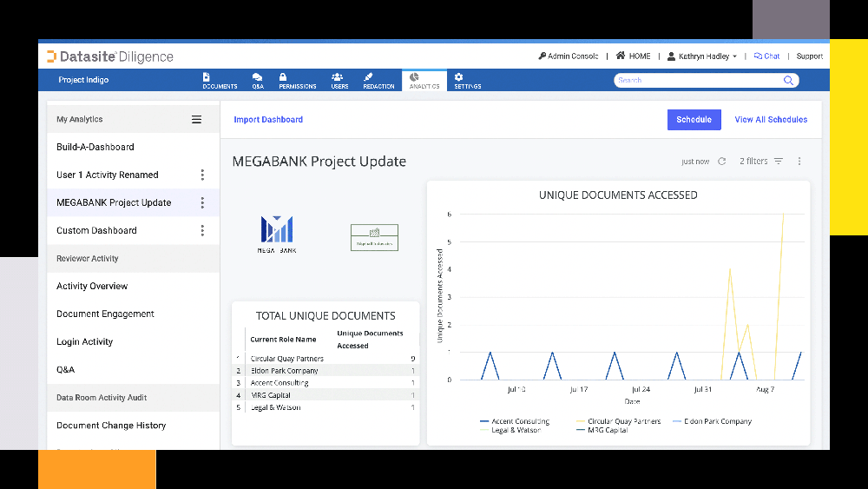Screen dimensions: 868x489
Task: Toggle MRG Capital legend entry
Action: click(602, 430)
